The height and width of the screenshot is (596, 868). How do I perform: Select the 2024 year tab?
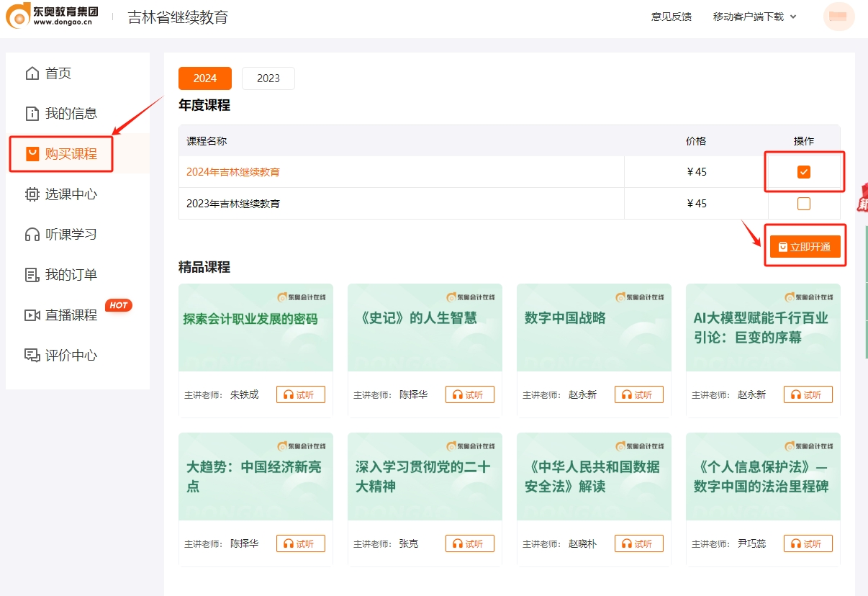point(205,78)
